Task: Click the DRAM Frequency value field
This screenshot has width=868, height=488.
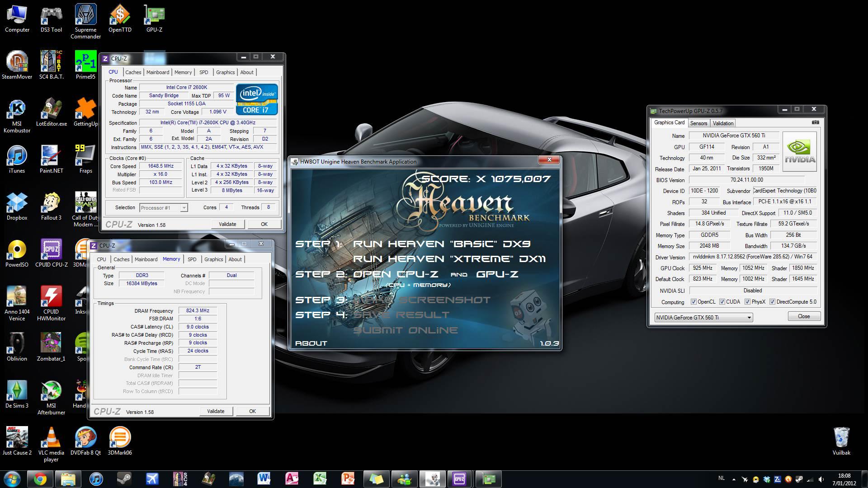Action: tap(198, 311)
